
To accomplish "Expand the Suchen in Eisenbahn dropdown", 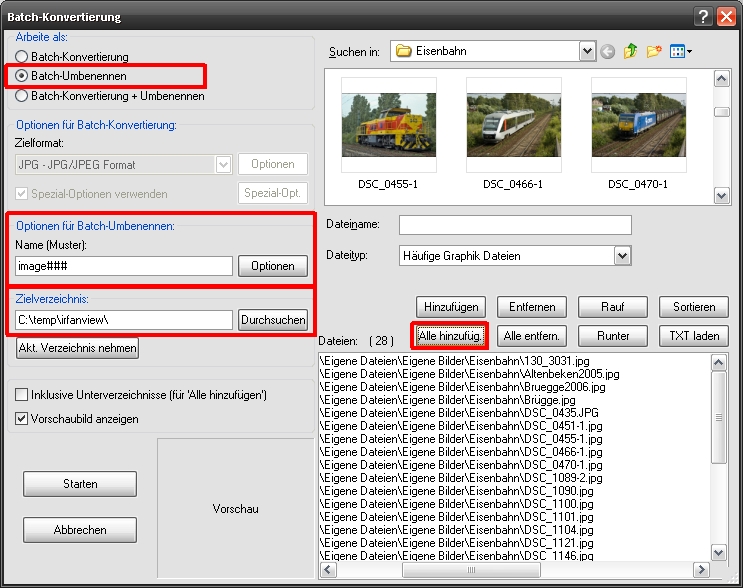I will [x=587, y=51].
